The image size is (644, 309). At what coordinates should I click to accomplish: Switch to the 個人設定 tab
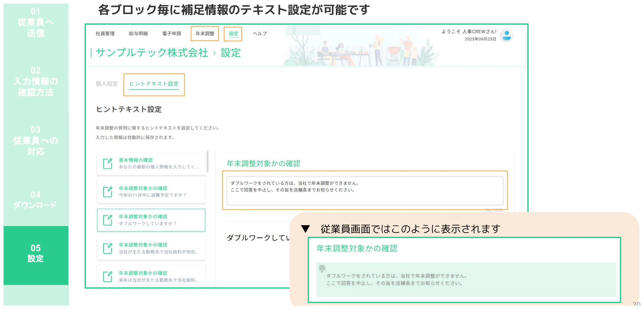(107, 84)
